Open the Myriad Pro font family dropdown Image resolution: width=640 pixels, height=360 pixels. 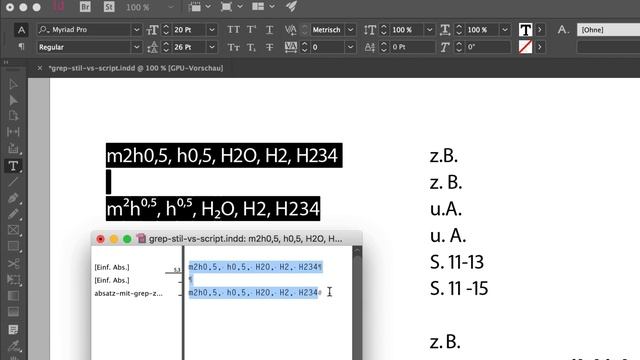click(136, 30)
